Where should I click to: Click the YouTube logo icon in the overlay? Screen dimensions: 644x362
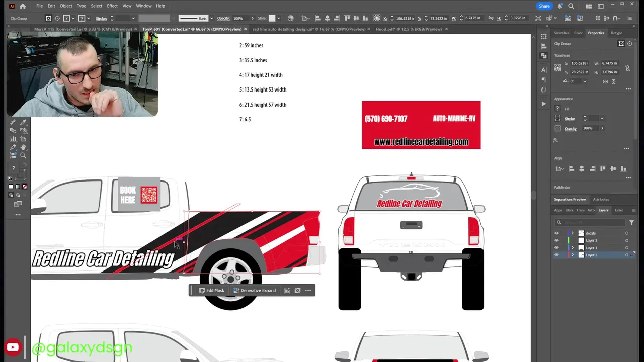pos(13,347)
